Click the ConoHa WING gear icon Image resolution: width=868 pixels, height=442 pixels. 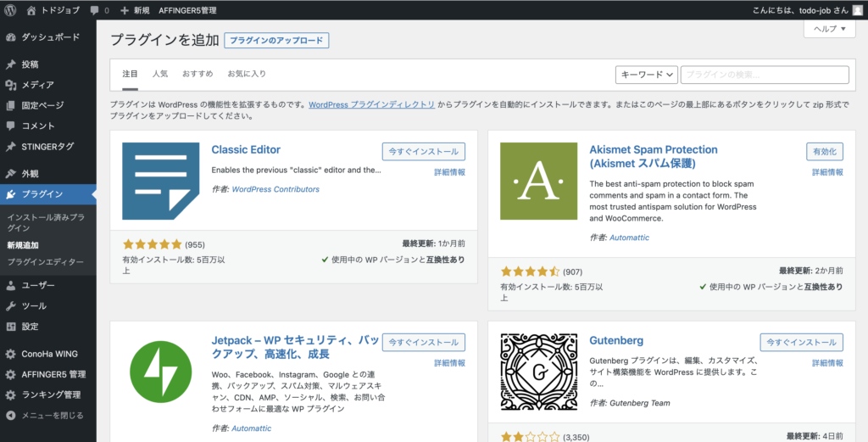click(10, 354)
